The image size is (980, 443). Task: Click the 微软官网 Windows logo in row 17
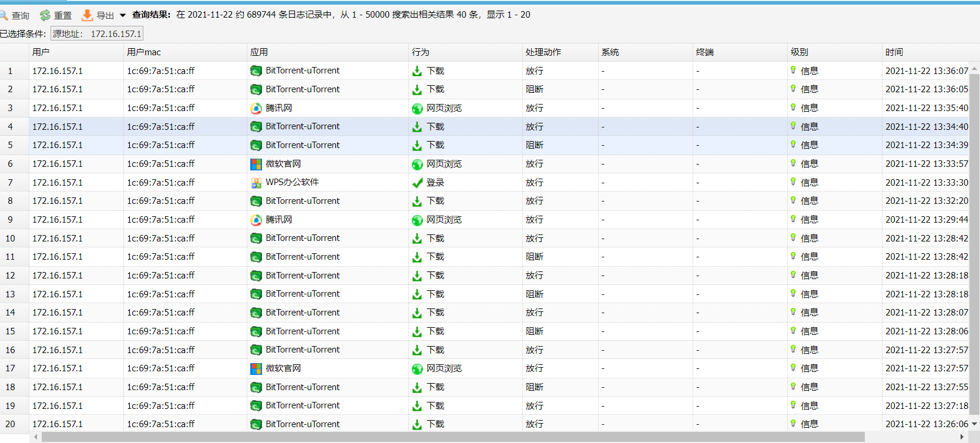point(256,369)
